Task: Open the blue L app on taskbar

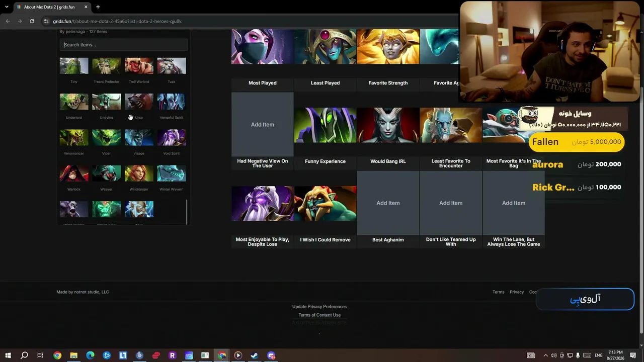Action: 123,355
